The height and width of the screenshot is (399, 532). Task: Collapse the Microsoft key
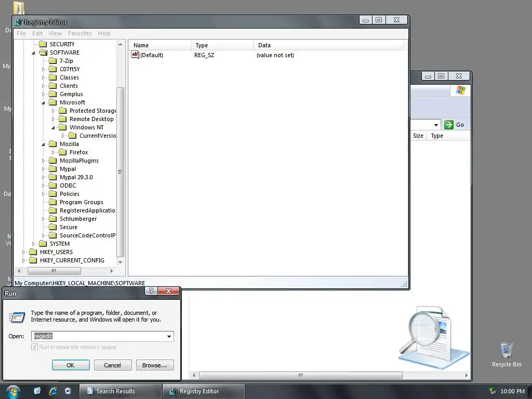coord(43,103)
